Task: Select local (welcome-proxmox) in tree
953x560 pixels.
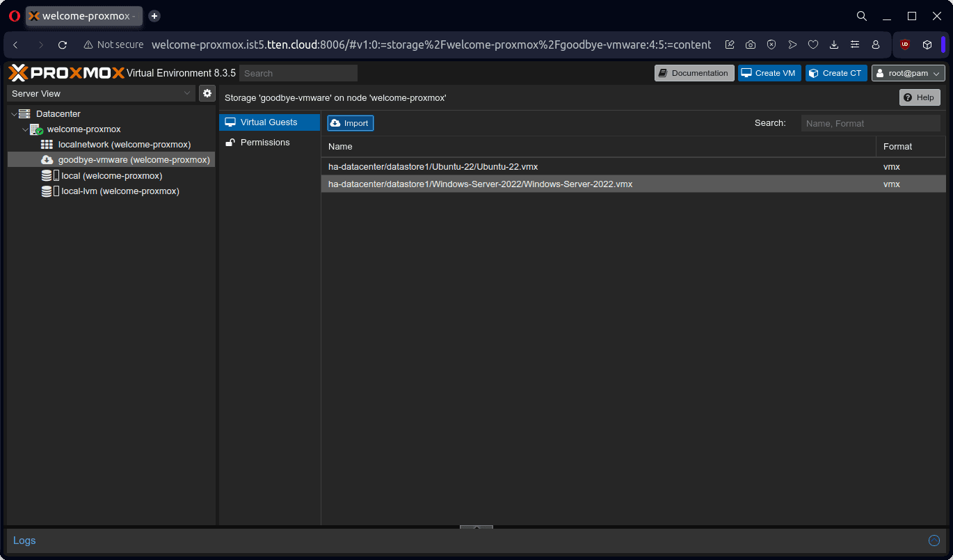Action: pos(111,176)
